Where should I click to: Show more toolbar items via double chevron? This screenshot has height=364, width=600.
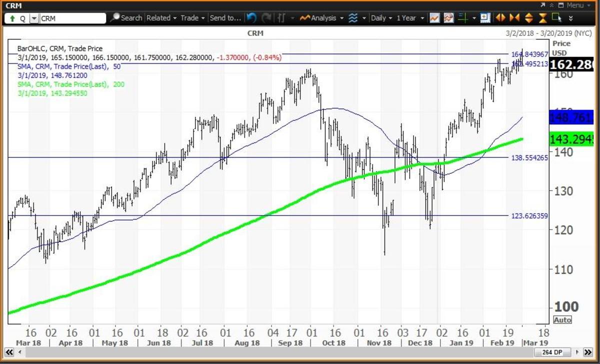[x=570, y=18]
